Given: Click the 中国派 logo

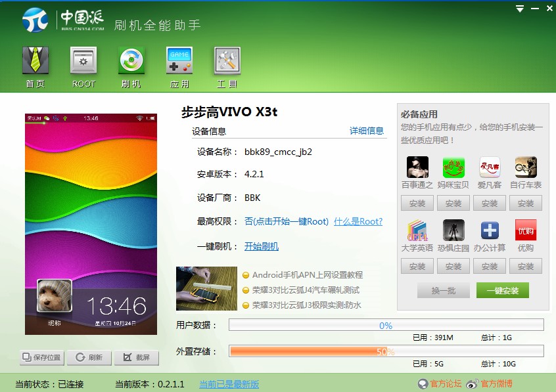Looking at the screenshot, I should [64, 20].
